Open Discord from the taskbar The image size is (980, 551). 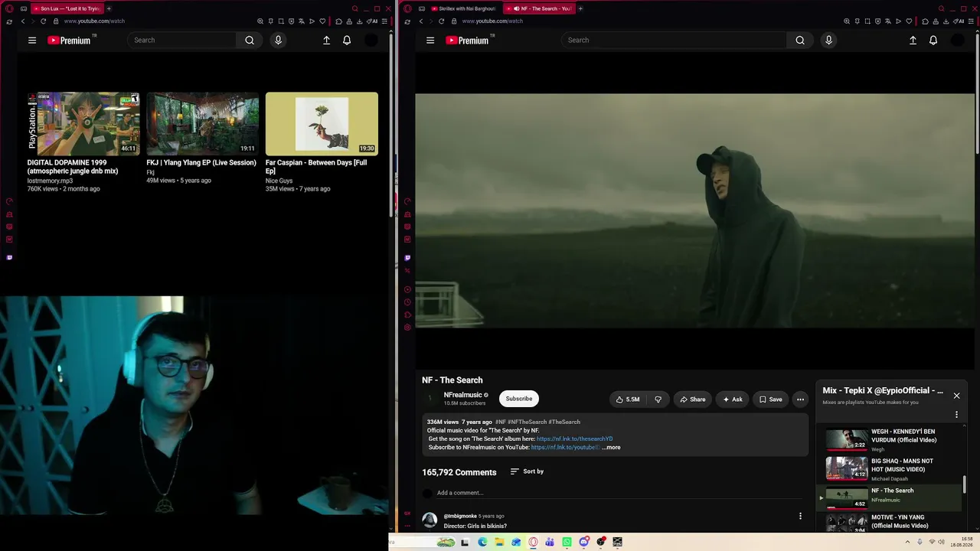pyautogui.click(x=584, y=542)
